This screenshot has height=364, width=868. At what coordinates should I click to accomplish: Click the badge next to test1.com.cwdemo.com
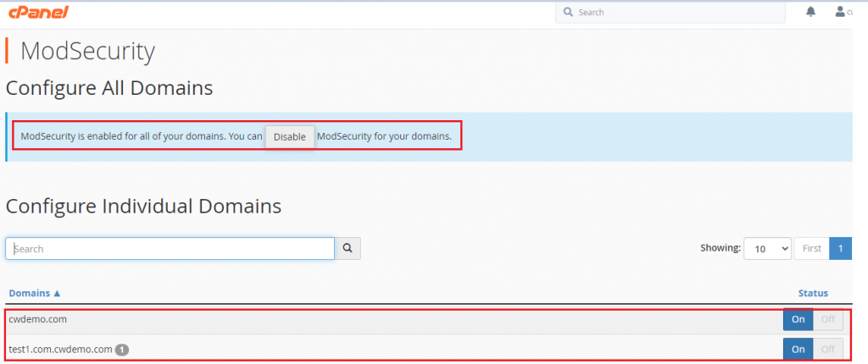122,349
